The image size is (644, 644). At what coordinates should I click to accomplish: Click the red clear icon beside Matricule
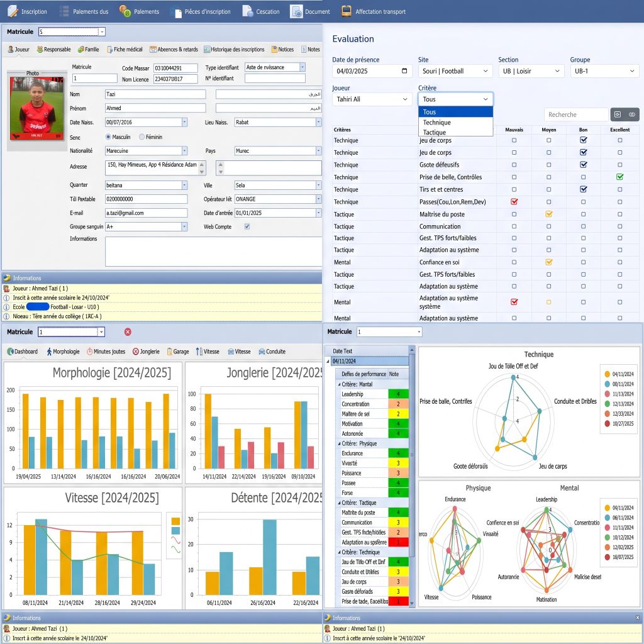click(x=128, y=332)
